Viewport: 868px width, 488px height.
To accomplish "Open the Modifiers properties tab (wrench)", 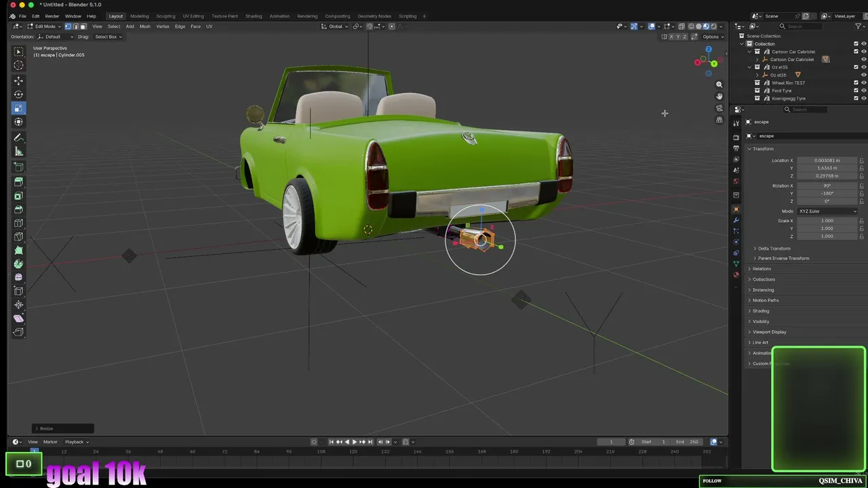I will pos(736,220).
